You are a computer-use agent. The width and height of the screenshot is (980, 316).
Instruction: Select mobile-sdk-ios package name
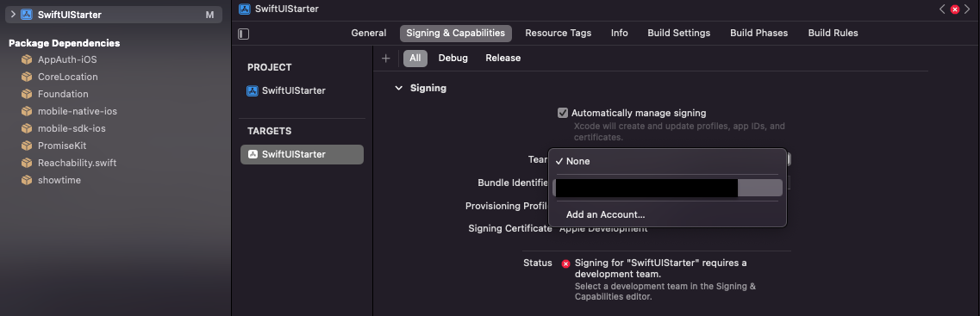pyautogui.click(x=72, y=128)
